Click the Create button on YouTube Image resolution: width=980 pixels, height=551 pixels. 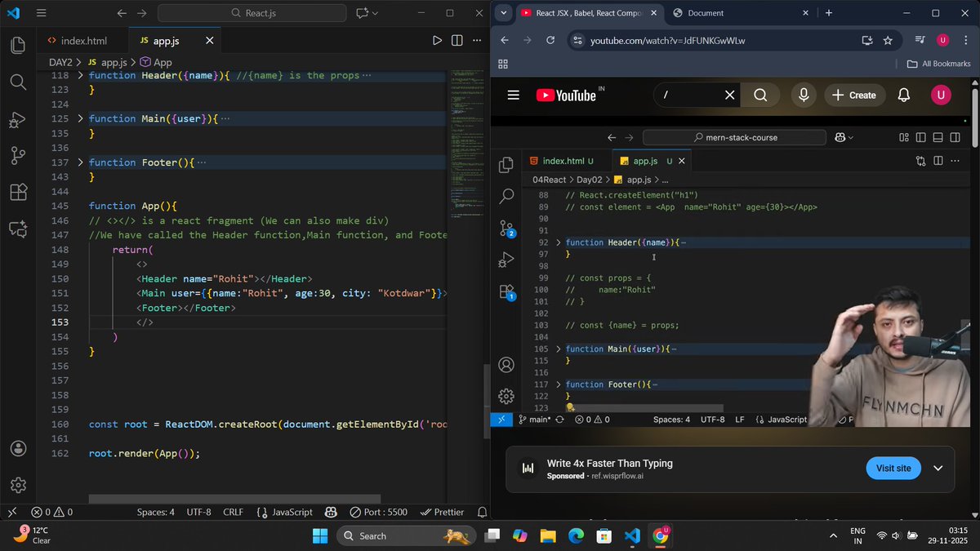point(854,95)
